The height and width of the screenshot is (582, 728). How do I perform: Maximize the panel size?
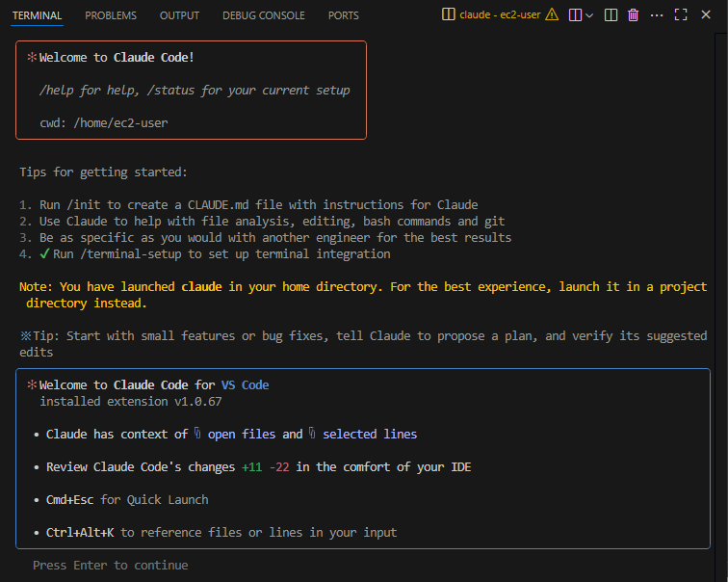[x=681, y=14]
